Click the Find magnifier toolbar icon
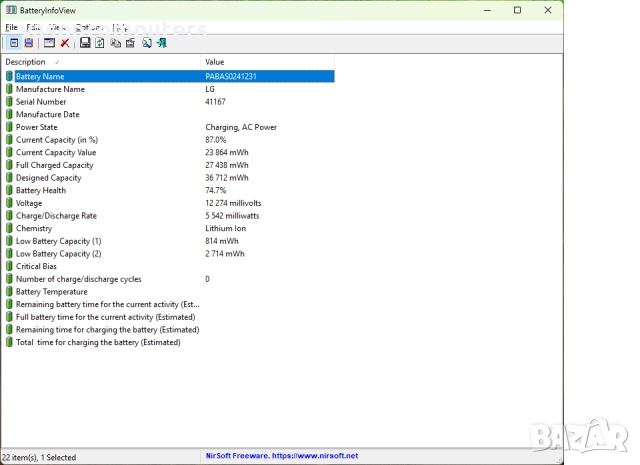The image size is (640, 465). [x=146, y=43]
